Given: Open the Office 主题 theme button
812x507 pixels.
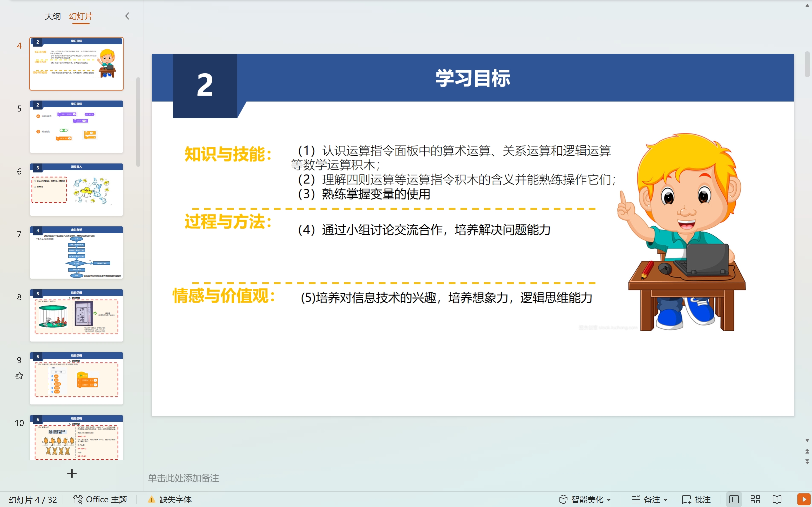Looking at the screenshot, I should coord(100,500).
